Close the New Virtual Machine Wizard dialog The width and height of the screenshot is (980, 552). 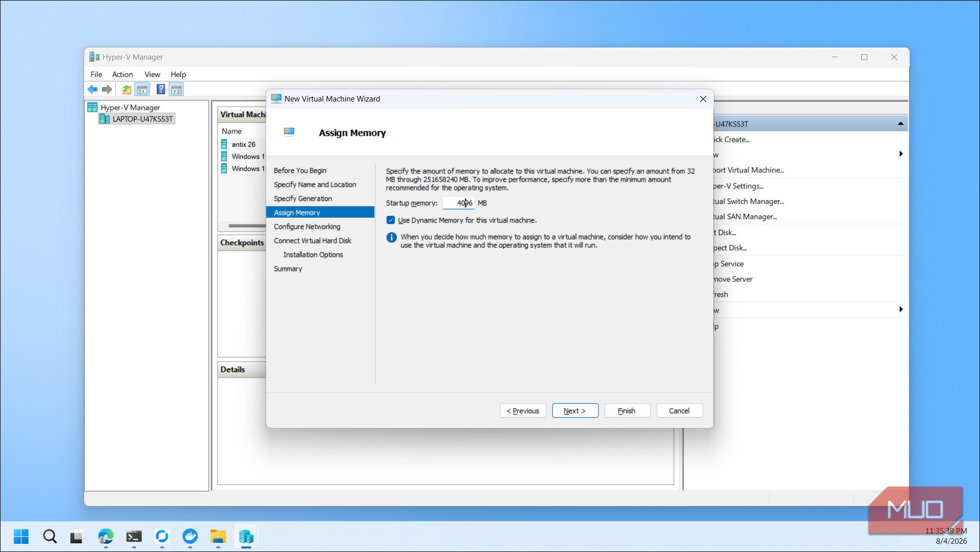[x=703, y=99]
